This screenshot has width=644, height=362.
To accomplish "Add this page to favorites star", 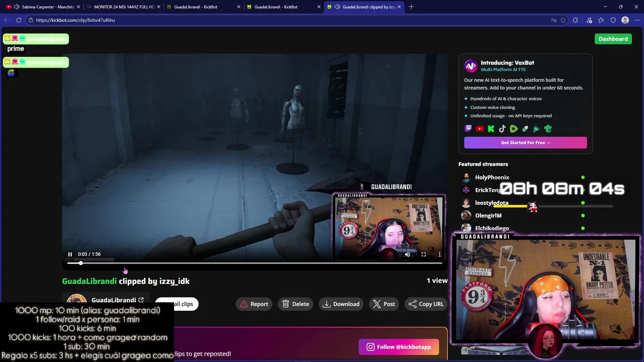I will (563, 20).
